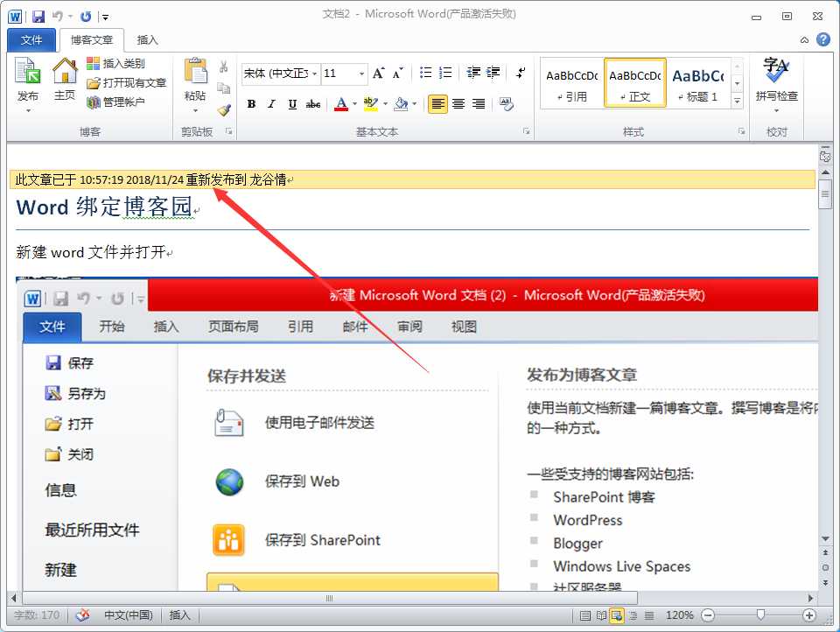Click the text direction icon
The height and width of the screenshot is (632, 840).
[x=520, y=73]
